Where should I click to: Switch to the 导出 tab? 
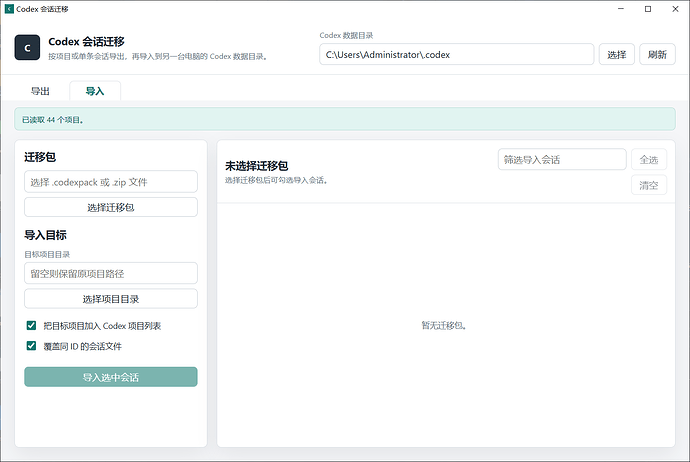tap(40, 91)
